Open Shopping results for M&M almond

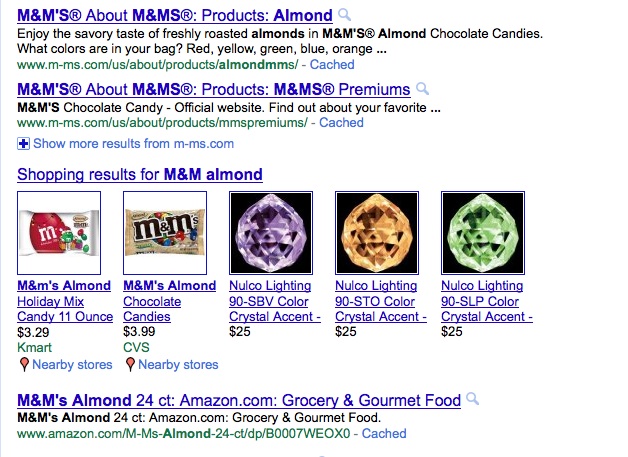[140, 175]
